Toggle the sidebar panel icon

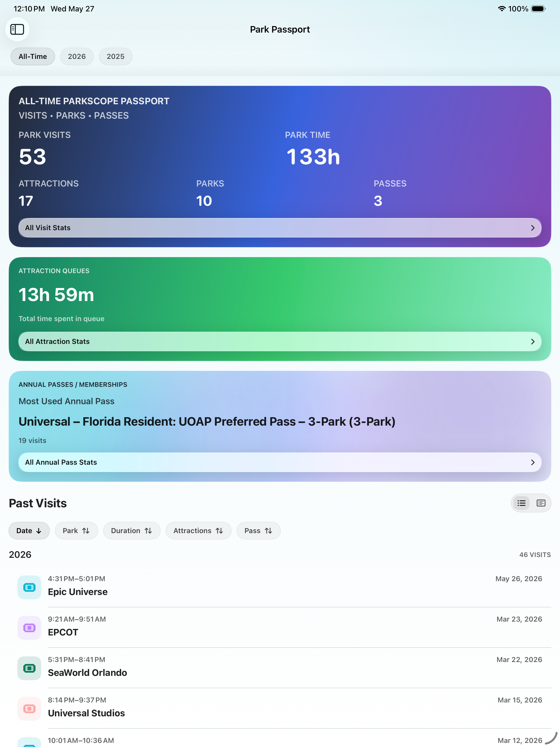[x=17, y=29]
